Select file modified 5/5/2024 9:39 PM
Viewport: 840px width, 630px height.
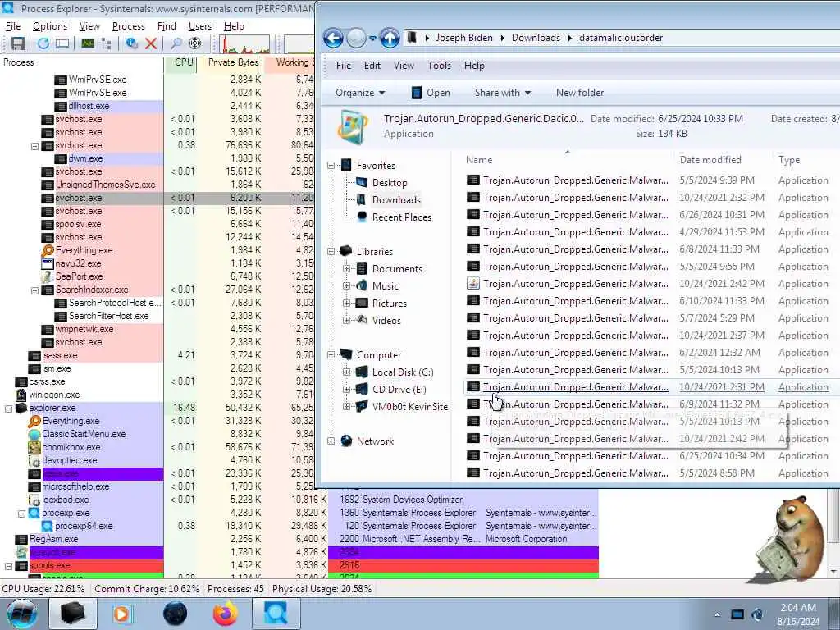[x=648, y=180]
